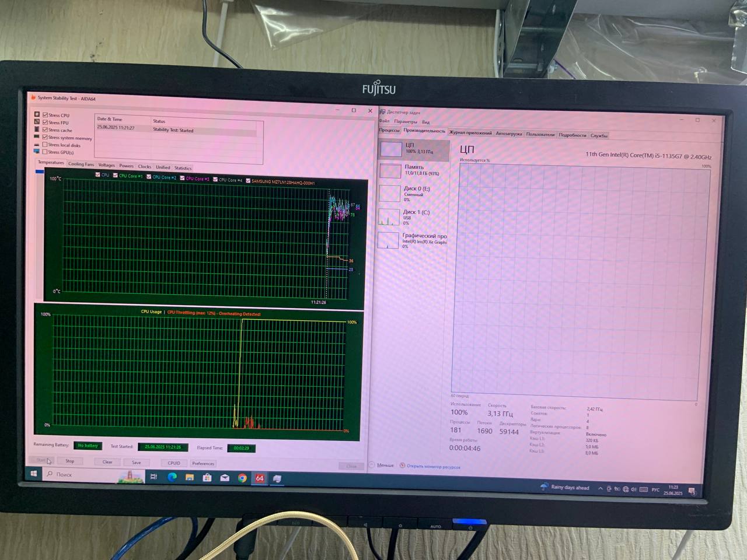
Task: Enable the Stress local disks checkbox
Action: pos(45,145)
